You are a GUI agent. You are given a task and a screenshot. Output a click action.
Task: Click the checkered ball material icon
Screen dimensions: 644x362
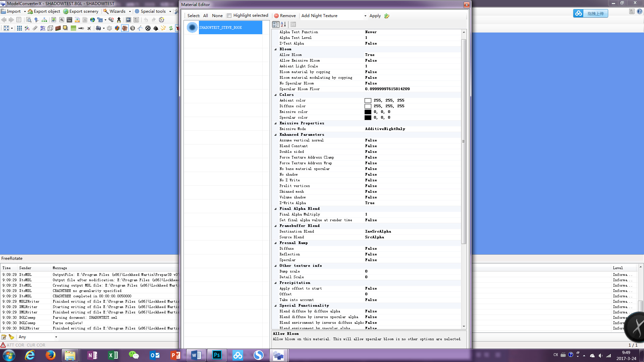pyautogui.click(x=148, y=28)
